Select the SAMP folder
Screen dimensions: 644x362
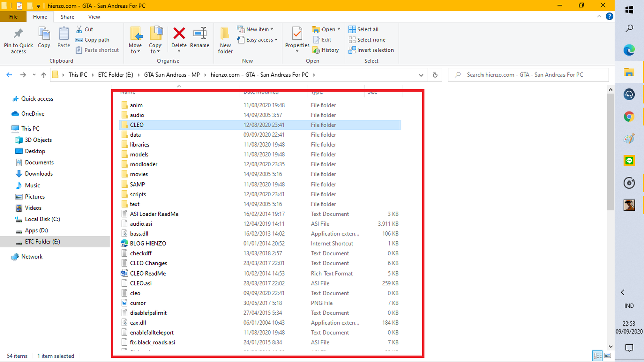pos(260,185)
